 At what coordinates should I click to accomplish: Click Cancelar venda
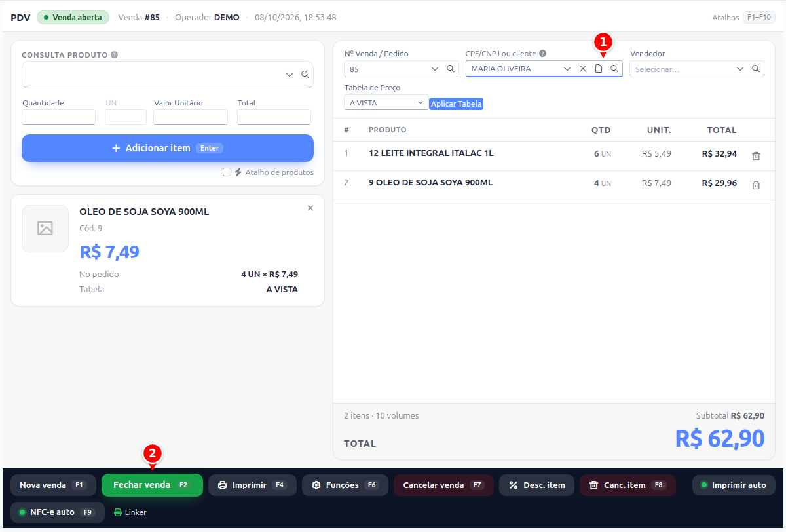click(443, 485)
